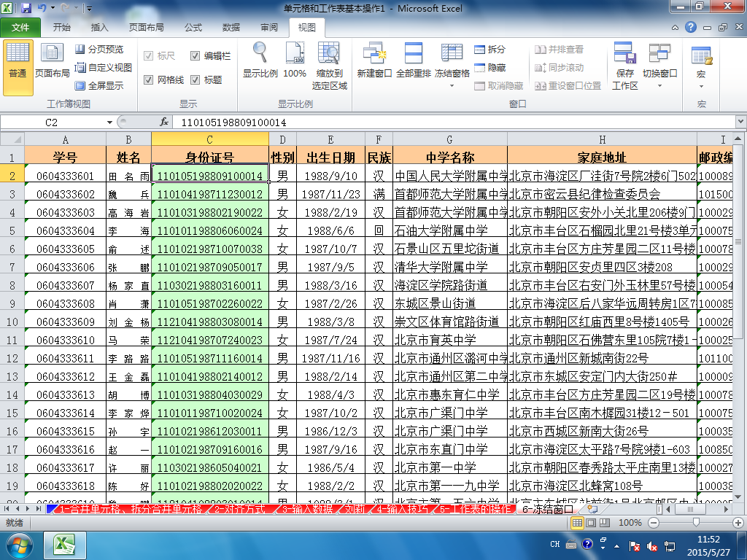Minimize the ribbon with the caret icon
Screen dimensions: 747x560
(675, 28)
